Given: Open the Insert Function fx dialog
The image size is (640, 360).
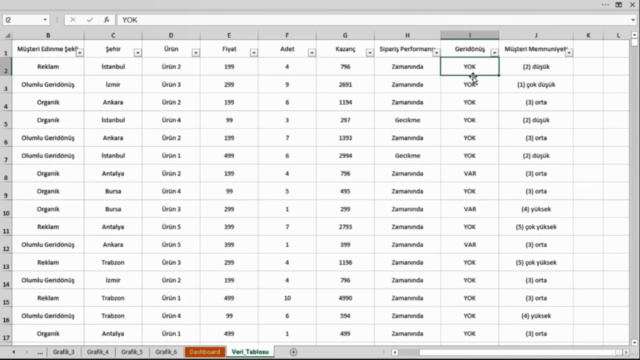Looking at the screenshot, I should pos(107,20).
